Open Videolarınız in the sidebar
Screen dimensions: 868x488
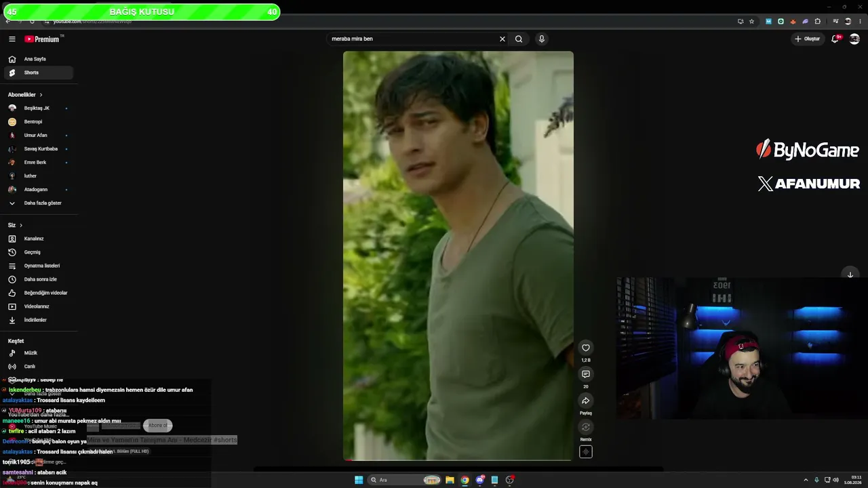[39, 306]
